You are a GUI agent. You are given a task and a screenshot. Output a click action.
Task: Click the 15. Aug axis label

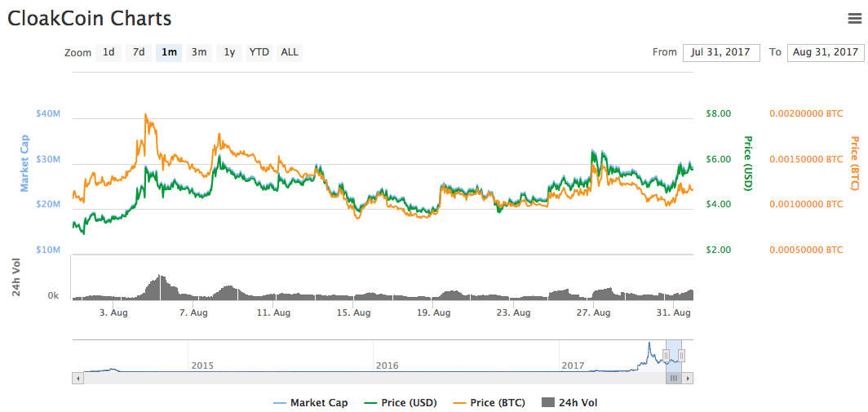pos(352,313)
